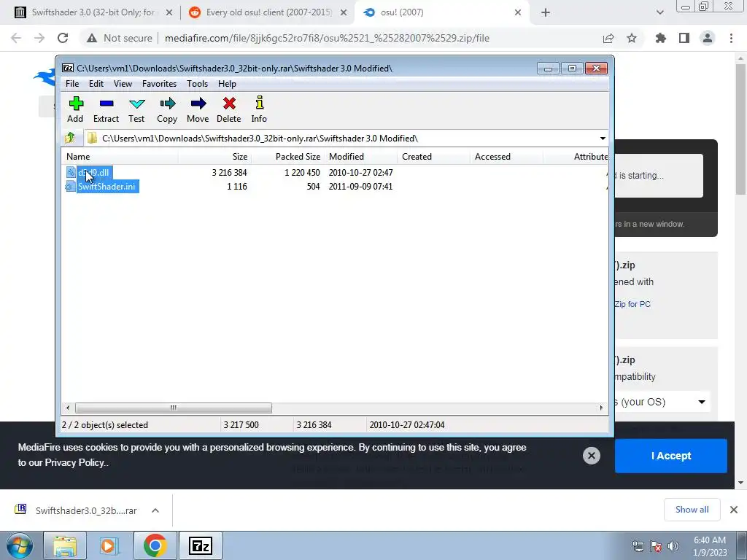The height and width of the screenshot is (560, 747).
Task: Open the Edit menu
Action: (x=96, y=84)
